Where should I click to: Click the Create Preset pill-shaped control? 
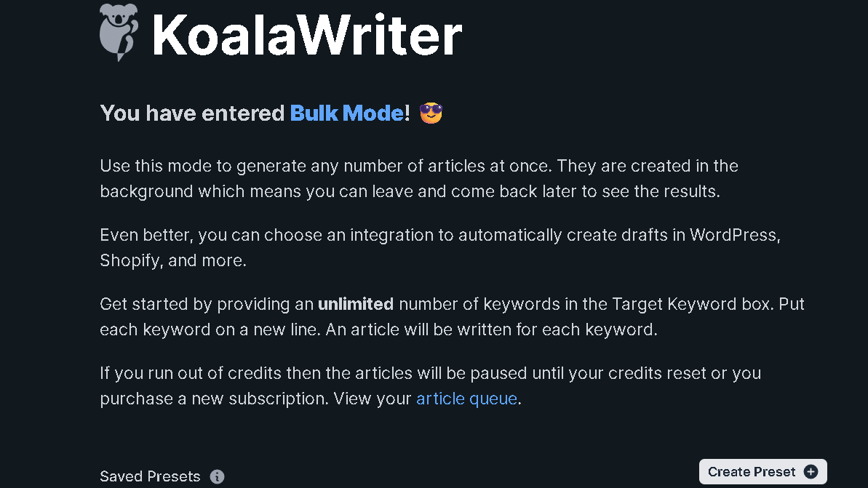pos(763,471)
